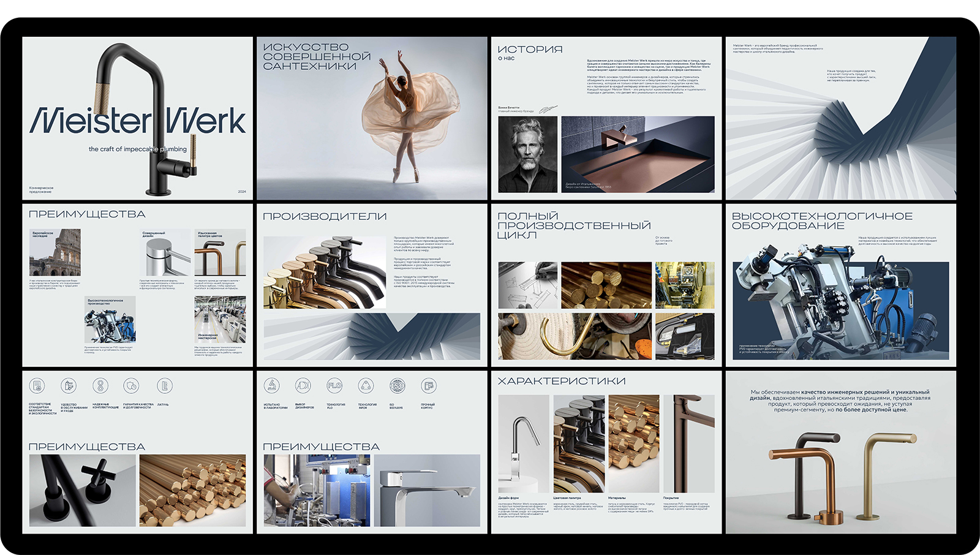Viewport: 980px width, 555px height.
Task: Click the 'ВЫСОКОТЕХНОЛОГИЧНОЕ ОБОРУДОВАНИЕ' heading
Action: [822, 221]
